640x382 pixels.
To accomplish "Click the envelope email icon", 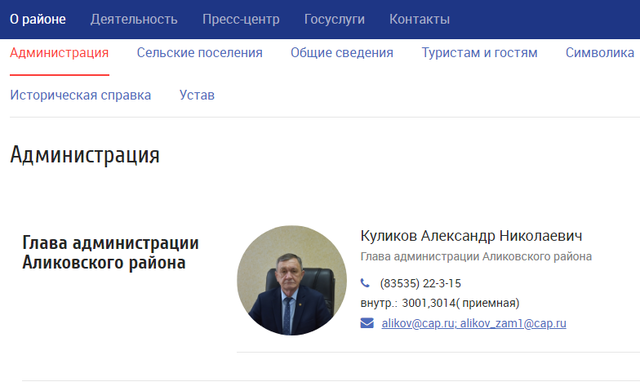I will [367, 323].
